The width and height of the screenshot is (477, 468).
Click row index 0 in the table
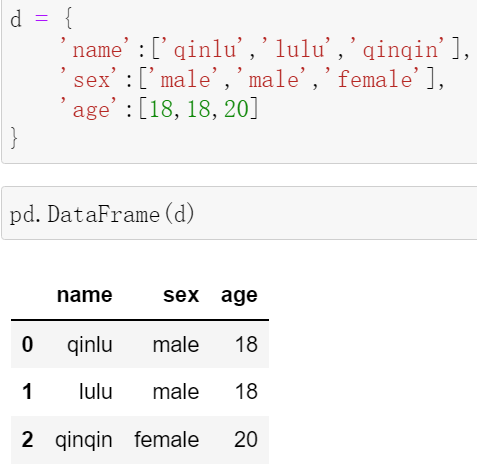coord(27,344)
